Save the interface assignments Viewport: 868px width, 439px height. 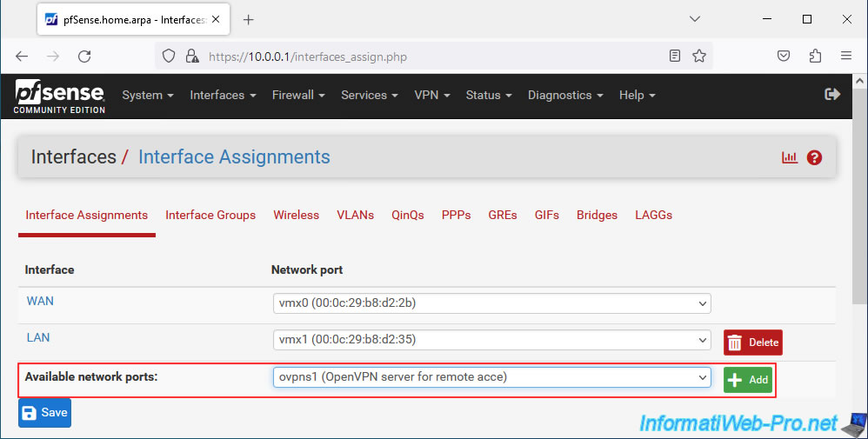point(45,413)
